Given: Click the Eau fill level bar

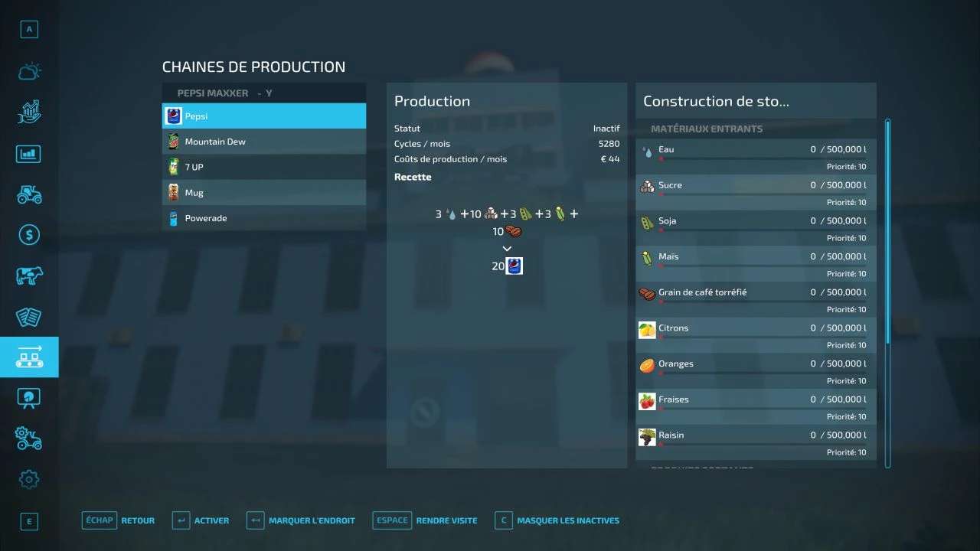Looking at the screenshot, I should click(762, 159).
